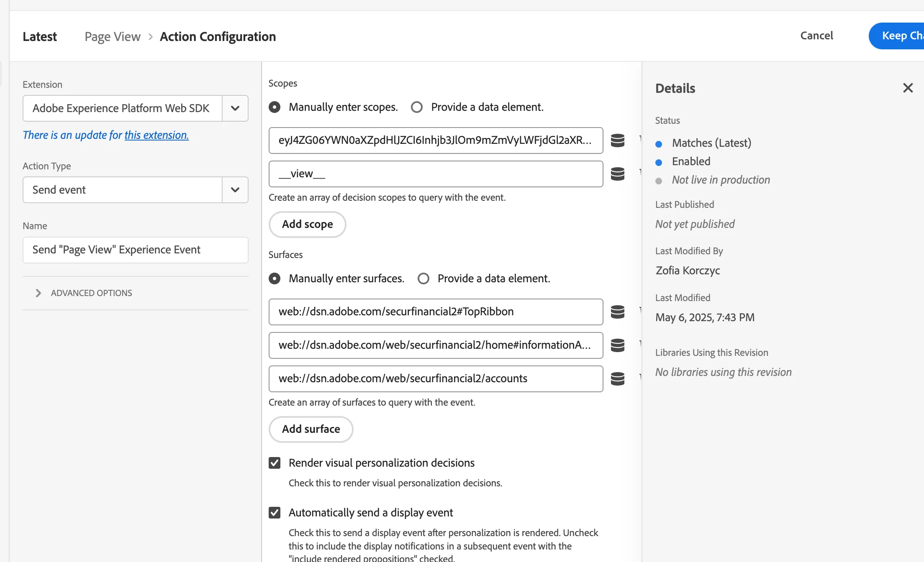Open data element picker for the accounts surface
The height and width of the screenshot is (562, 924).
[x=617, y=379]
